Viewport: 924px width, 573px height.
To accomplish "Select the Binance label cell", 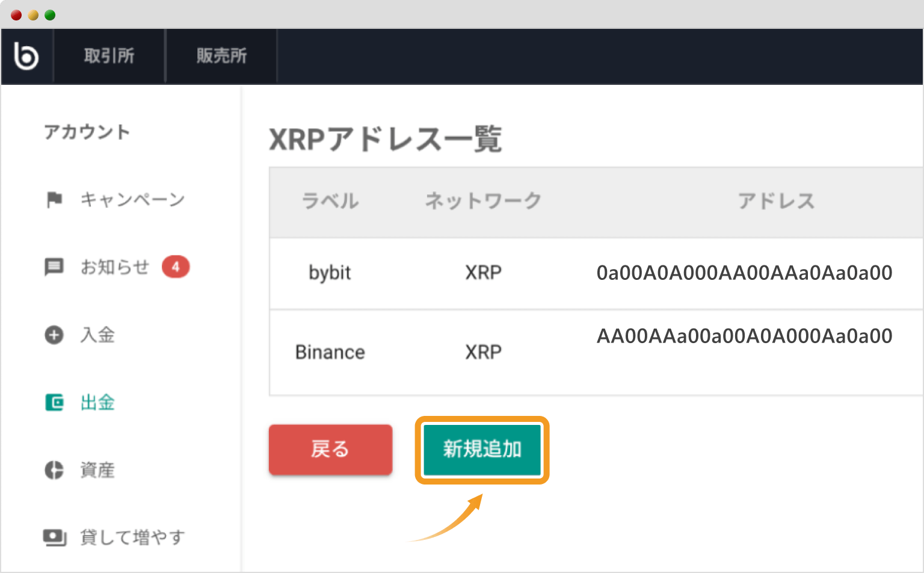I will [330, 352].
